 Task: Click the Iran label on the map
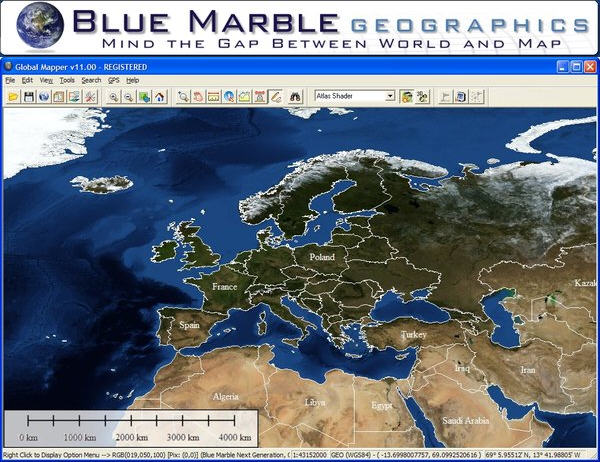(528, 370)
